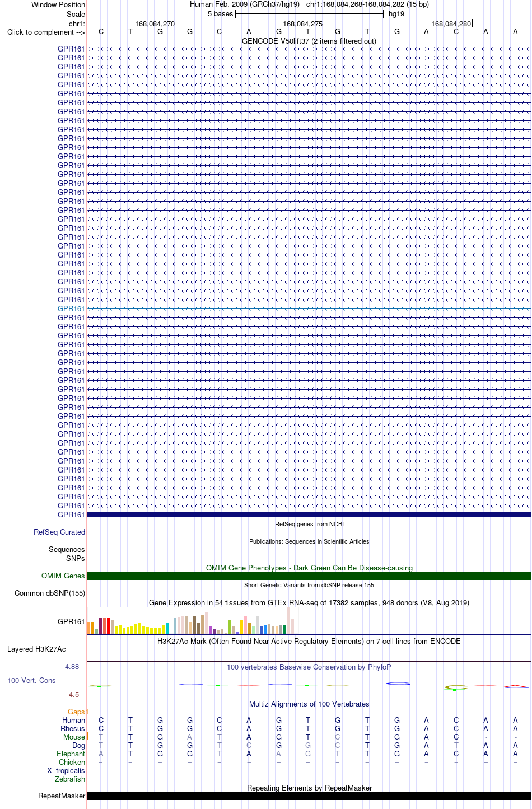Image resolution: width=532 pixels, height=809 pixels.
Task: Click the "Window Position" label
Action: [x=58, y=4]
